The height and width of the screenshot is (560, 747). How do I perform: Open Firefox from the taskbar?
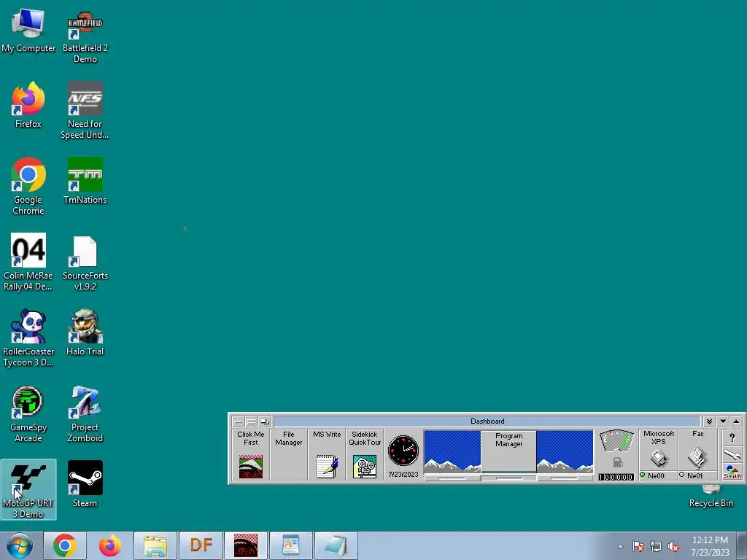[110, 545]
